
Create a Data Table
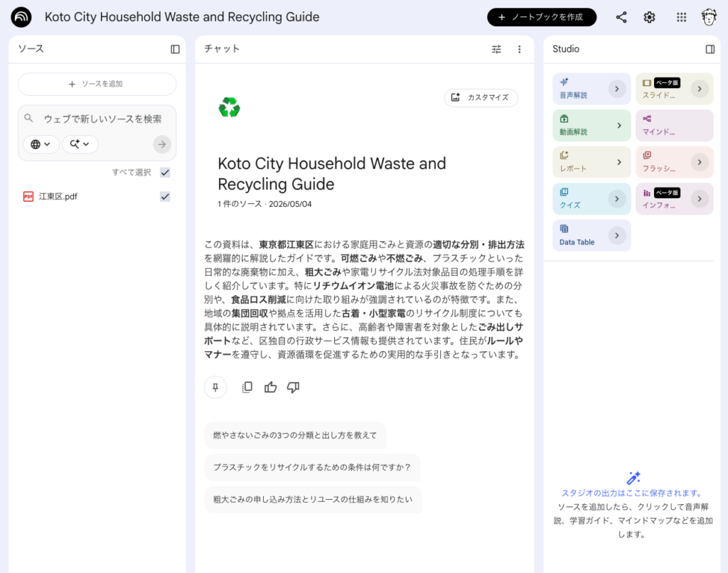point(591,235)
